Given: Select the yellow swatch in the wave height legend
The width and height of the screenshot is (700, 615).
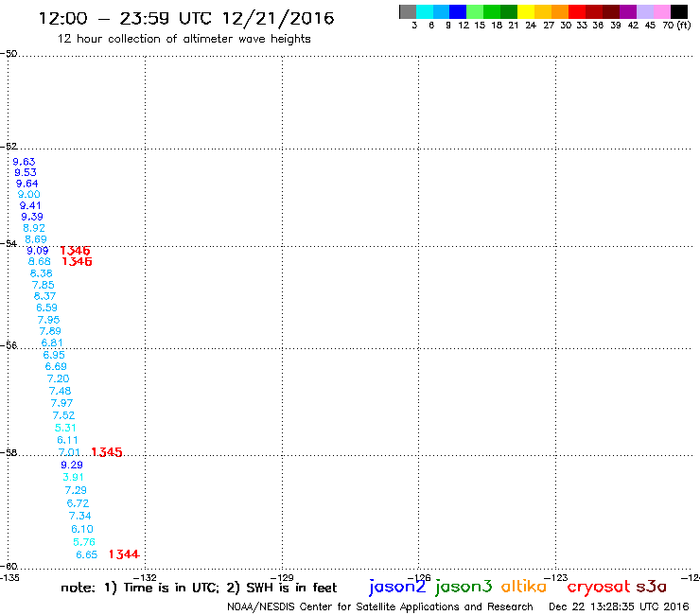Looking at the screenshot, I should click(x=526, y=11).
